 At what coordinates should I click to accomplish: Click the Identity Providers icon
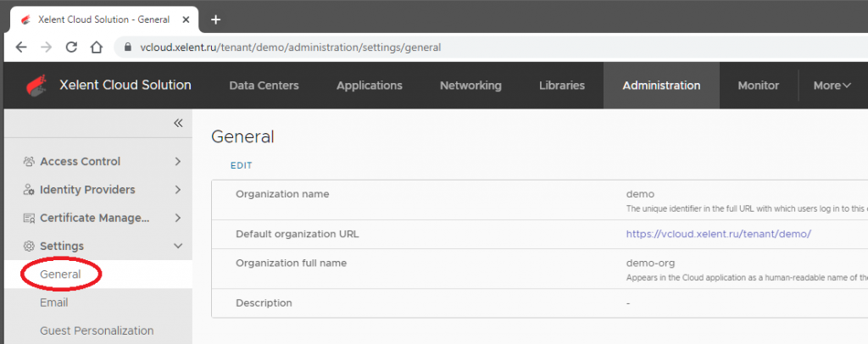coord(29,190)
